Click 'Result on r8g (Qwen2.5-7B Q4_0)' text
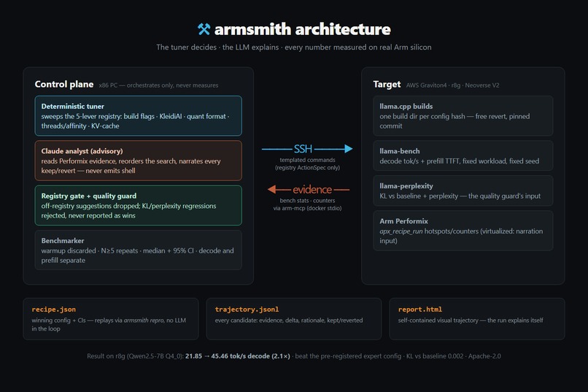Viewport: 588px width, 392px height. click(x=136, y=356)
